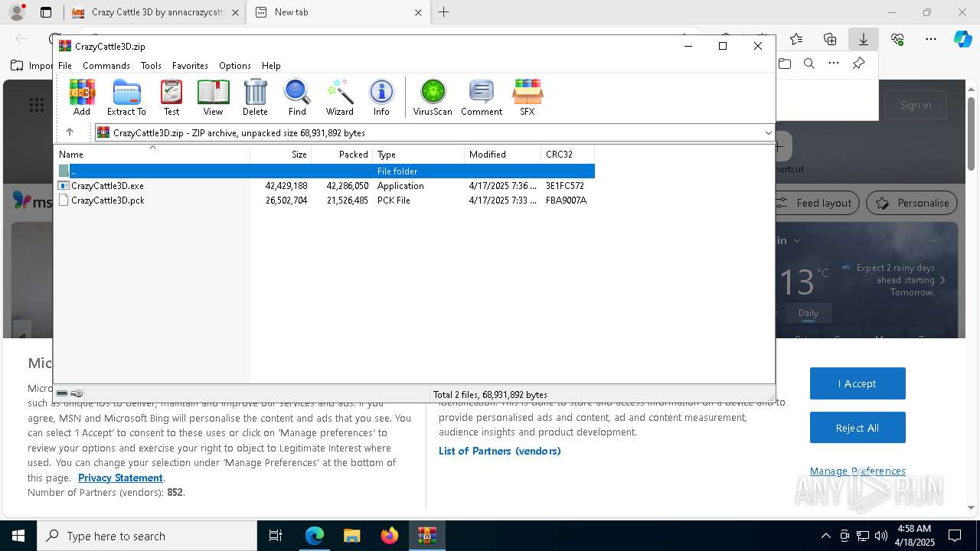Viewport: 980px width, 551px height.
Task: Click the Daily weather tab
Action: [808, 313]
